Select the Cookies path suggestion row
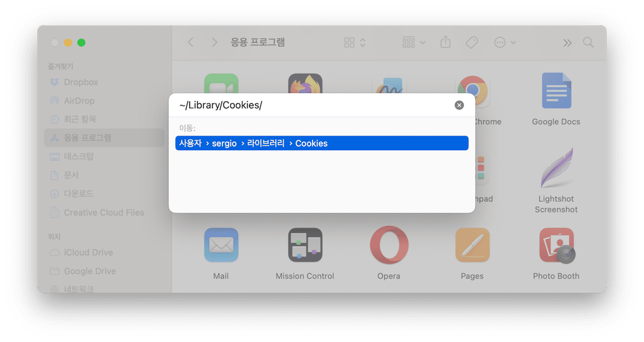Screen dimensions: 644x342 [321, 143]
